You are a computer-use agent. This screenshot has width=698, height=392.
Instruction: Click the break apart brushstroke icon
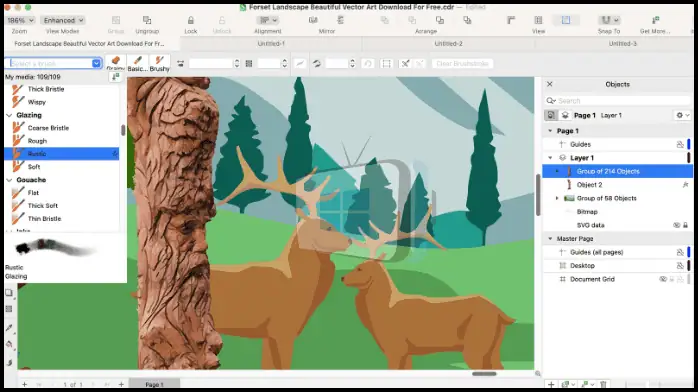pos(405,64)
